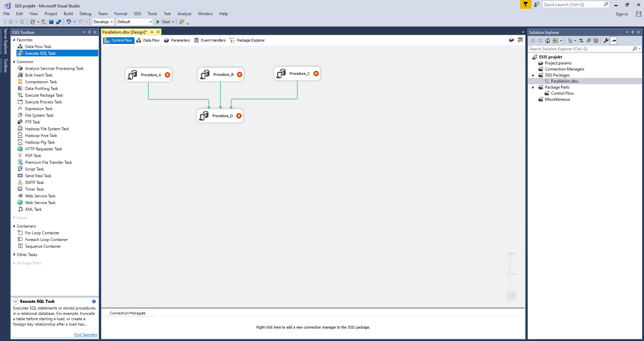This screenshot has width=644, height=341.
Task: Click the Undo toolbar icon
Action: [x=68, y=22]
